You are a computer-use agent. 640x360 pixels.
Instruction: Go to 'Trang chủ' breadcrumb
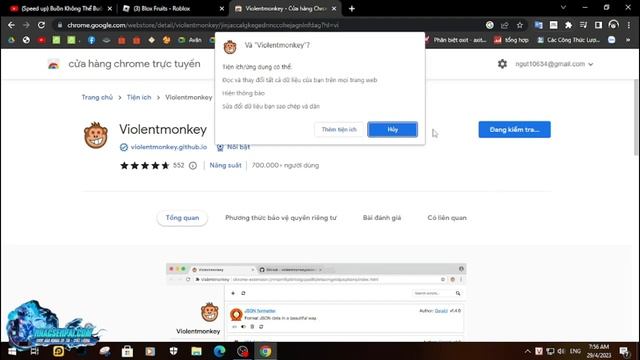[97, 97]
